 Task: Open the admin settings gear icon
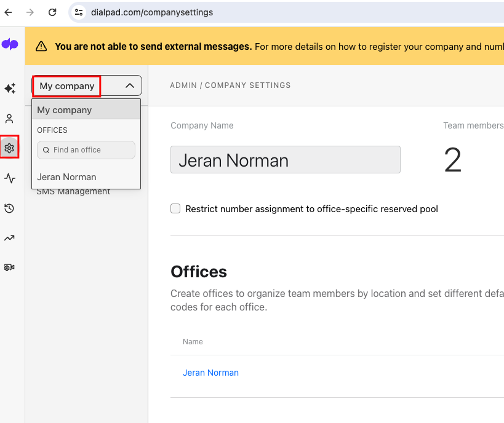[x=9, y=148]
